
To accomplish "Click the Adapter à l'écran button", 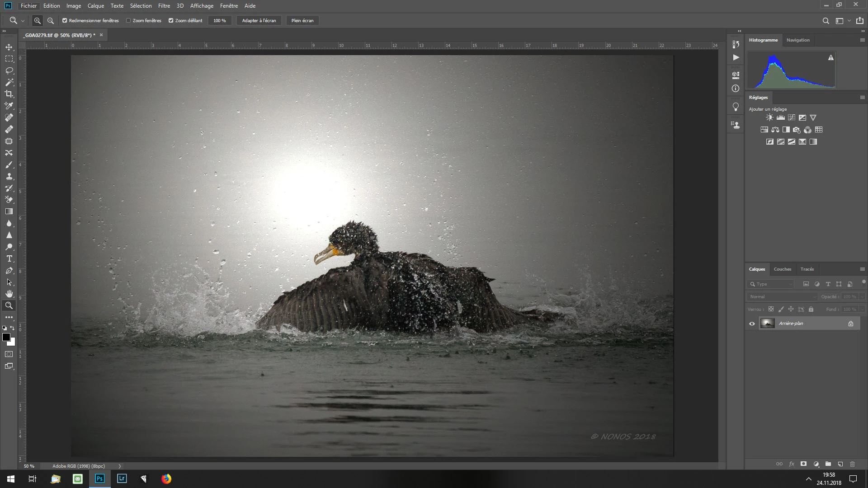I will coord(259,21).
